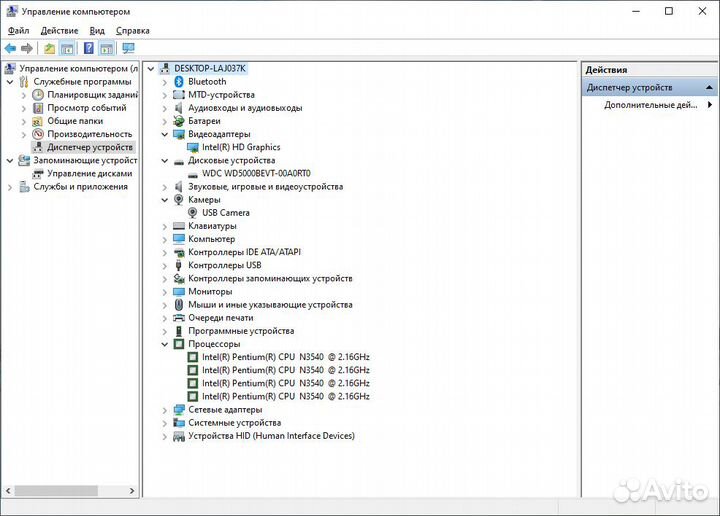Click the Клавиатуры keyboard icon
Image resolution: width=720 pixels, height=516 pixels.
click(x=179, y=226)
